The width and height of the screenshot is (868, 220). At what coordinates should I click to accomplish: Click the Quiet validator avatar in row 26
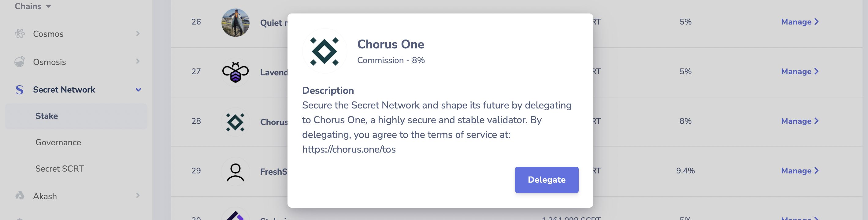tap(235, 23)
